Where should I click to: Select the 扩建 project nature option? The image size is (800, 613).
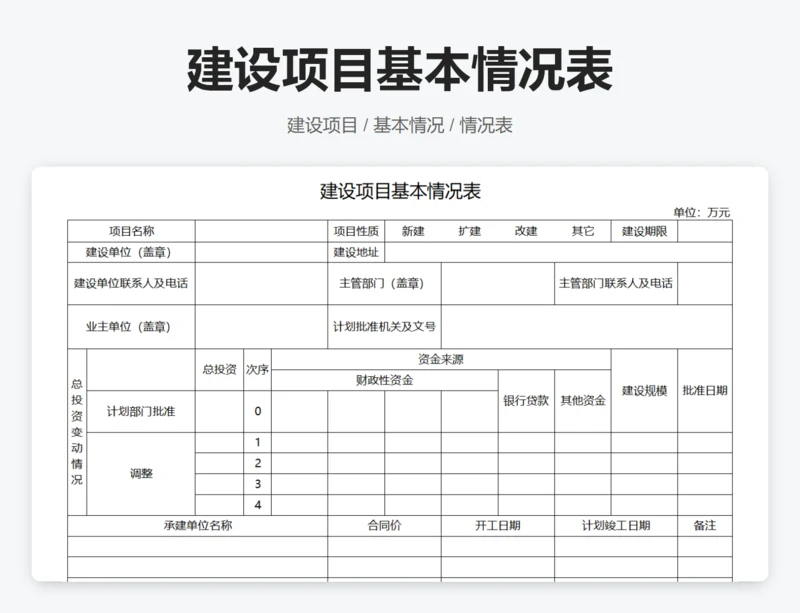[469, 231]
